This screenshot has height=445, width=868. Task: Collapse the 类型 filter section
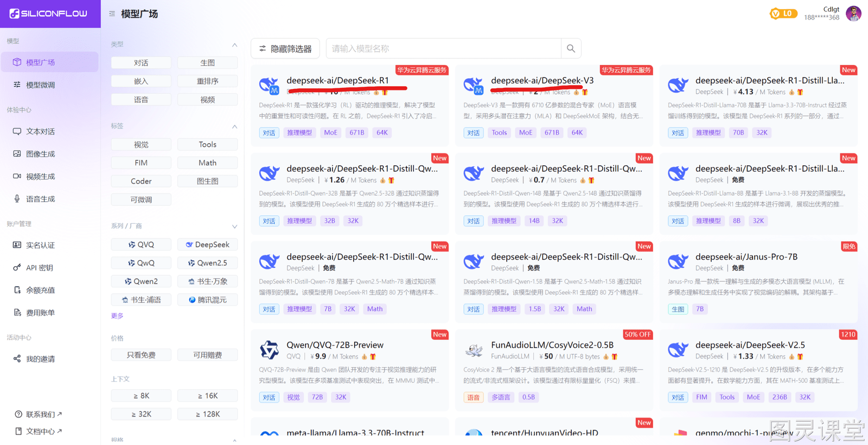tap(234, 45)
